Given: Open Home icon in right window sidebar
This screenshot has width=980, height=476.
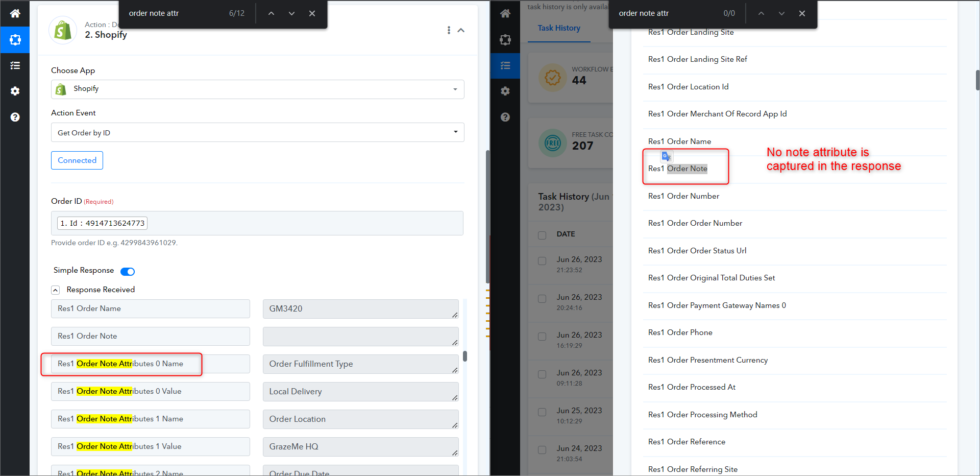Looking at the screenshot, I should [505, 14].
